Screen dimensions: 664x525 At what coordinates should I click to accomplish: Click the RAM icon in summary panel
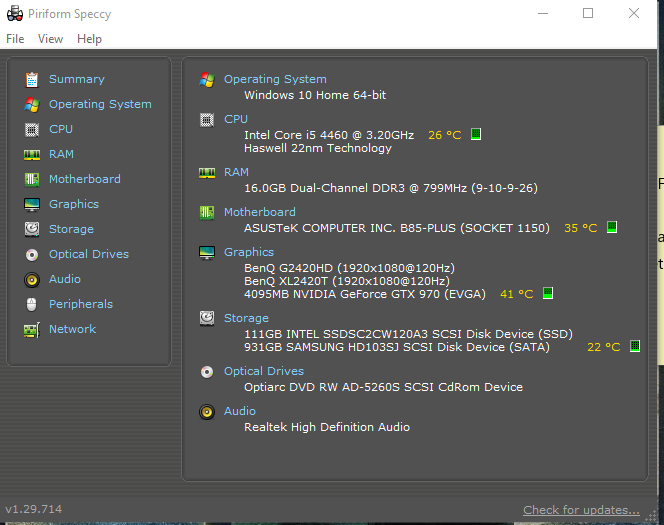point(207,173)
